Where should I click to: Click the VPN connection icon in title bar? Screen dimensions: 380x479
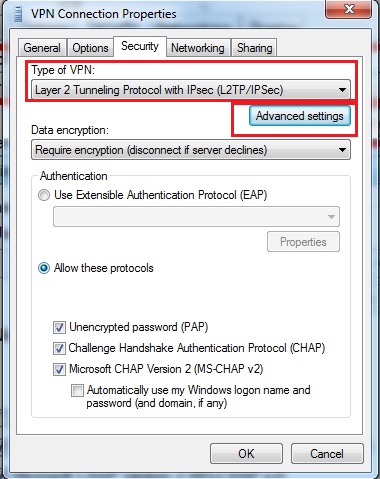pyautogui.click(x=18, y=14)
